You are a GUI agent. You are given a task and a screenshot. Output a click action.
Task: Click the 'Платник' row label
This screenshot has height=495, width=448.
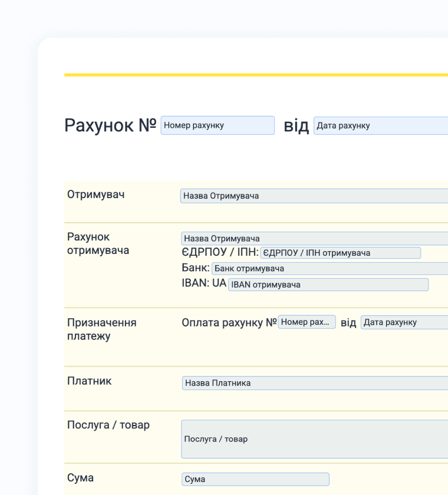tap(89, 381)
